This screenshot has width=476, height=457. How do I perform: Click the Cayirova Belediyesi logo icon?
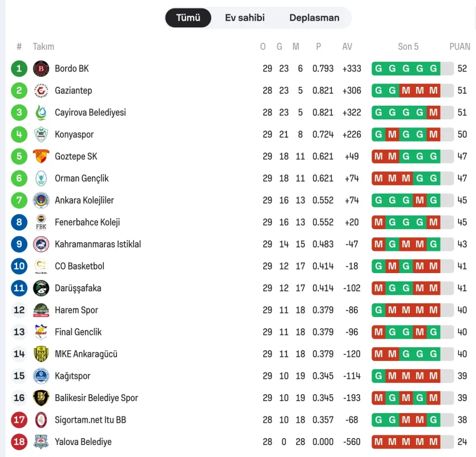pos(41,113)
